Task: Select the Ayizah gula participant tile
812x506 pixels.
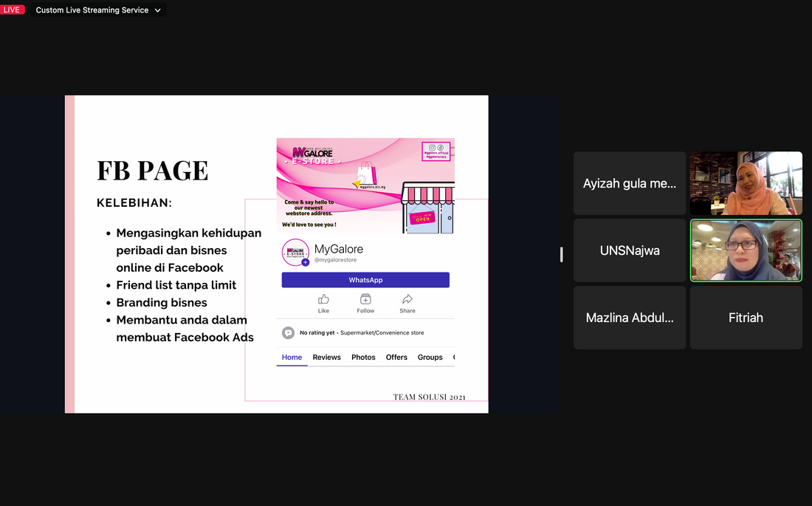Action: (x=630, y=183)
